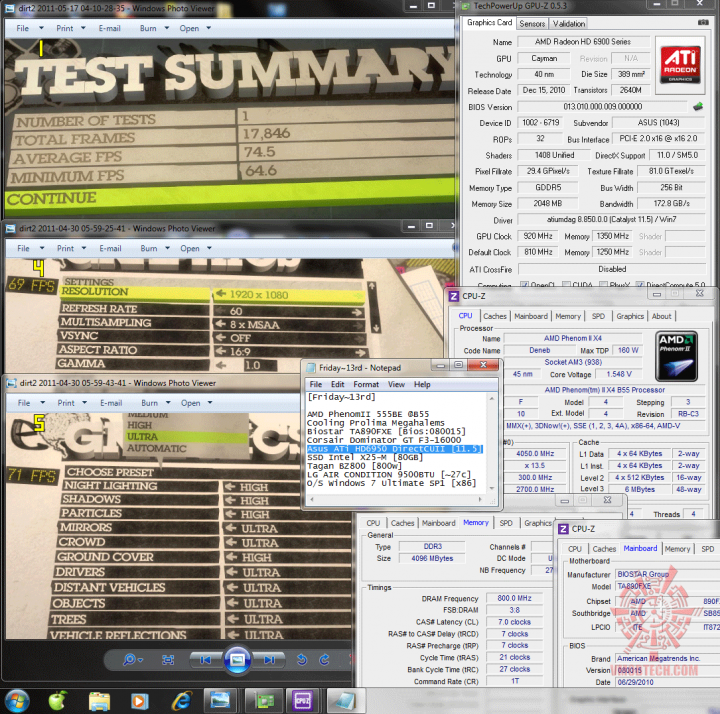
Task: Toggle the OpenCL checkbox in GPU-Z
Action: [x=524, y=285]
